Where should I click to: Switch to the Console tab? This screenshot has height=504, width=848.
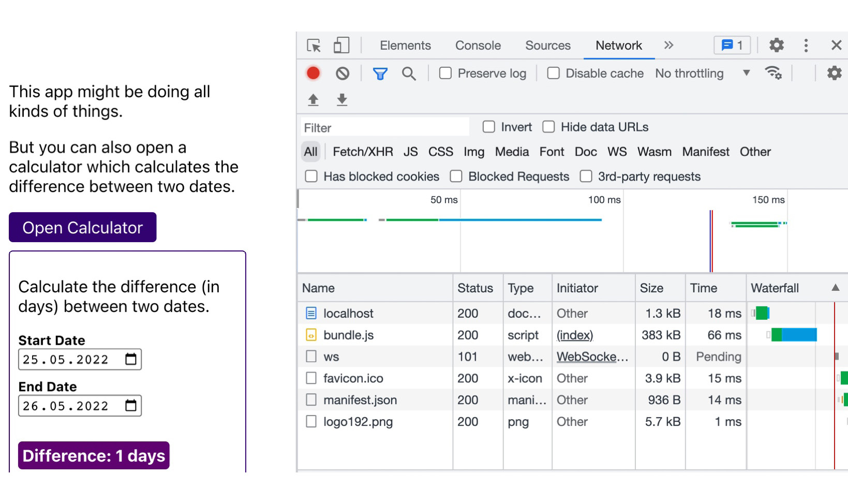pos(477,45)
